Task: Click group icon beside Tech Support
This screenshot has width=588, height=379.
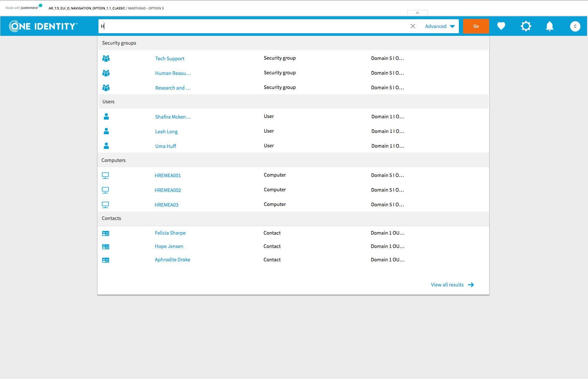Action: (x=106, y=58)
